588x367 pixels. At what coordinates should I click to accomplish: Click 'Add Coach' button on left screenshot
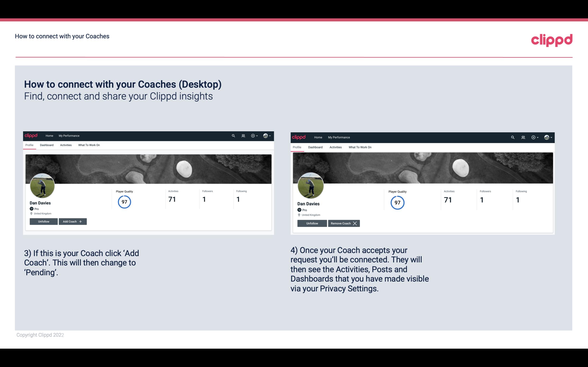(72, 221)
